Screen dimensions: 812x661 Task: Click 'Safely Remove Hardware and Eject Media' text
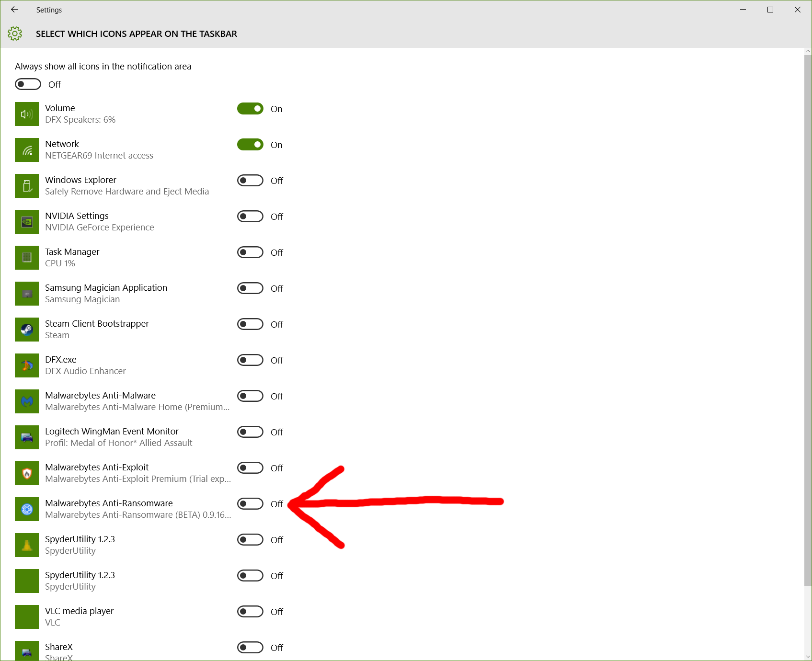click(127, 192)
